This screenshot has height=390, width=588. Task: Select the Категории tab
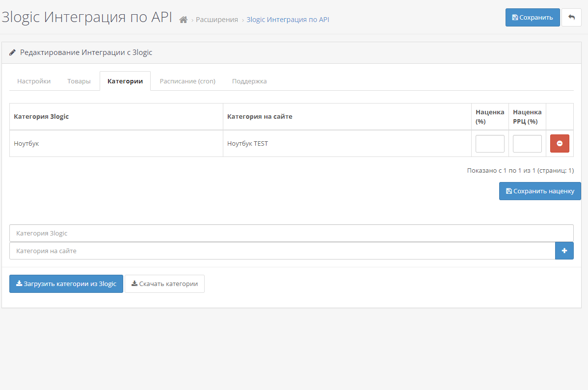coord(125,81)
